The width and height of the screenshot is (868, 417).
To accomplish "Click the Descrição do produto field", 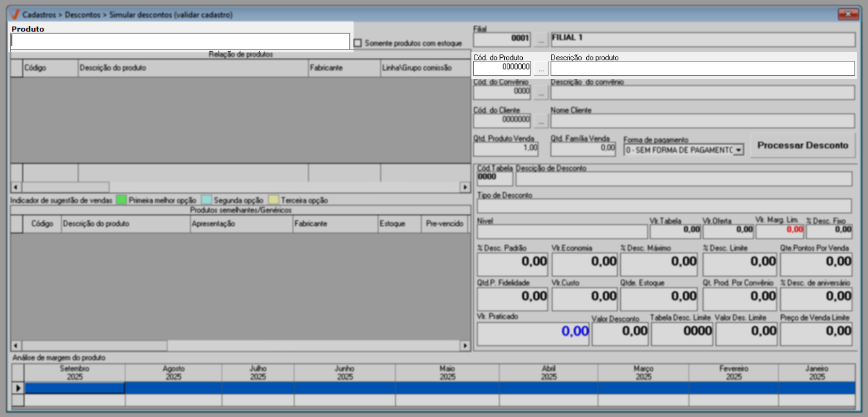I will click(702, 69).
